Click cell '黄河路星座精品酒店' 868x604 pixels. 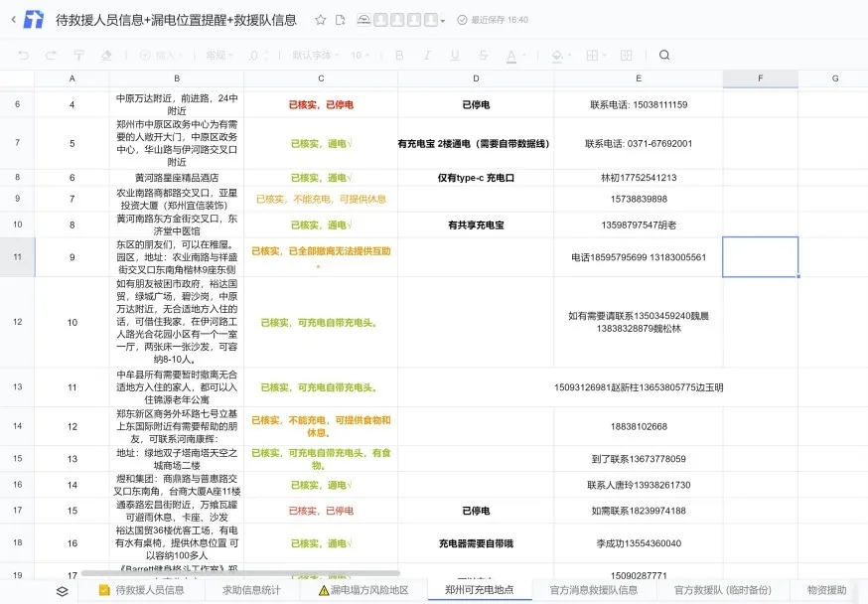177,178
